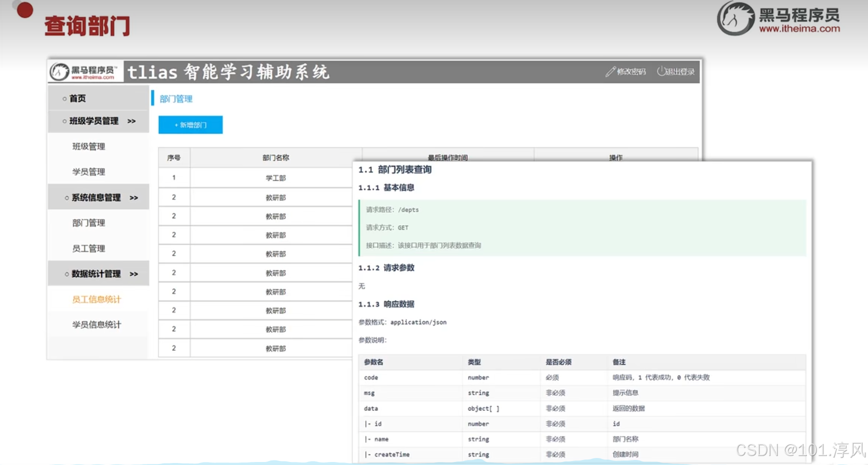Select the highlighted 员工信息统计 item

97,299
